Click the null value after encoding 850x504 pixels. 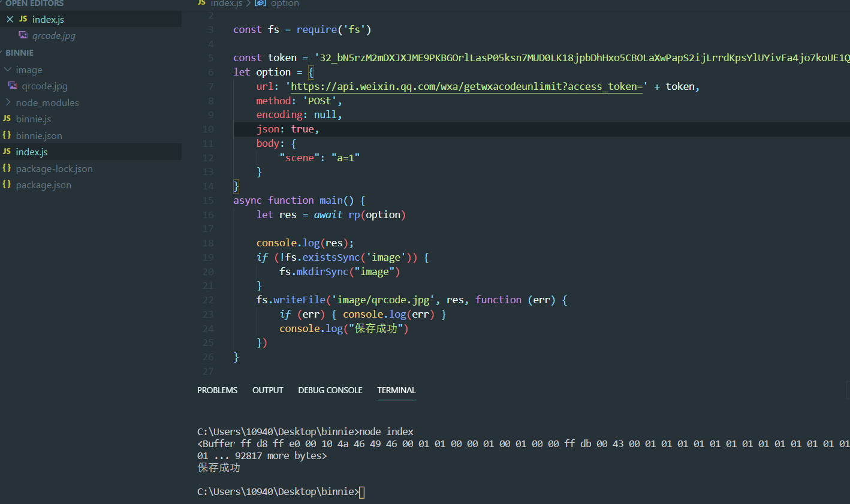click(x=325, y=114)
